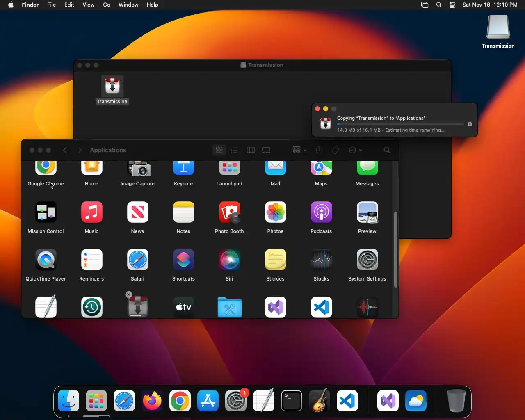The width and height of the screenshot is (525, 420).
Task: Select the Apple TV app icon
Action: point(183,307)
